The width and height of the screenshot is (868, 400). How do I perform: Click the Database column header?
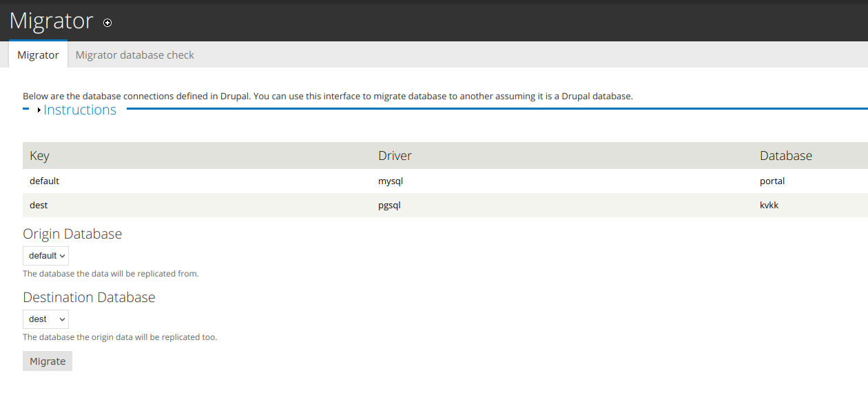[785, 156]
